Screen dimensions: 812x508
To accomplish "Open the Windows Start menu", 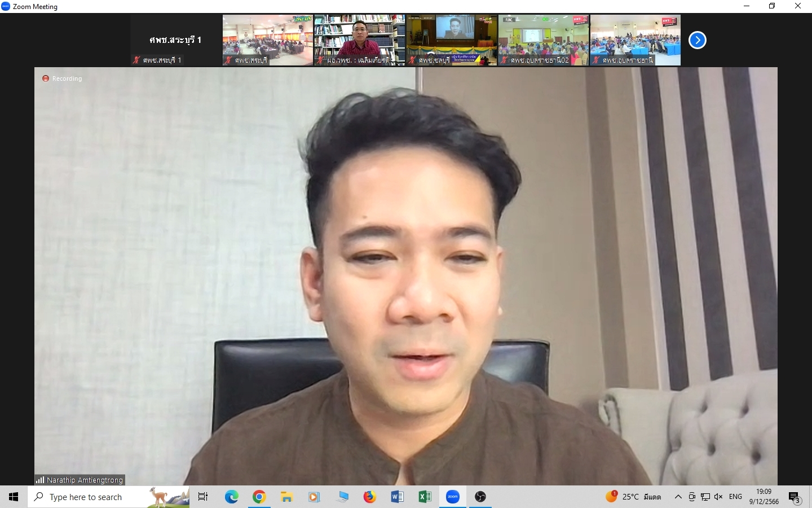I will 14,497.
